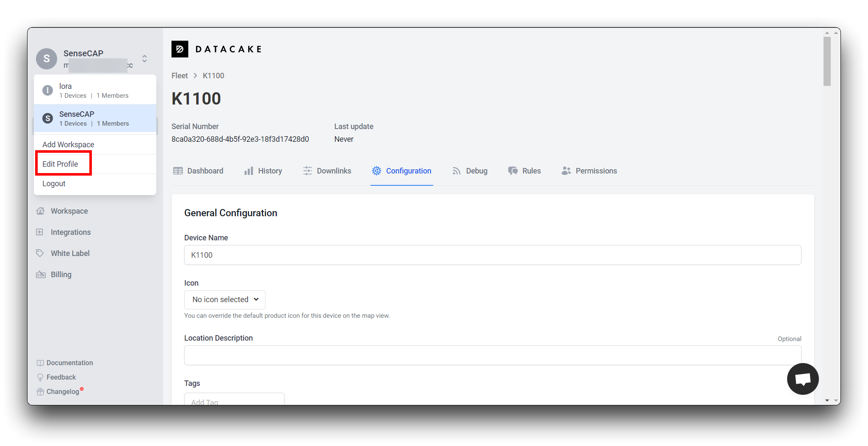Click the Dashboard tab icon
This screenshot has height=446, width=868.
point(178,171)
